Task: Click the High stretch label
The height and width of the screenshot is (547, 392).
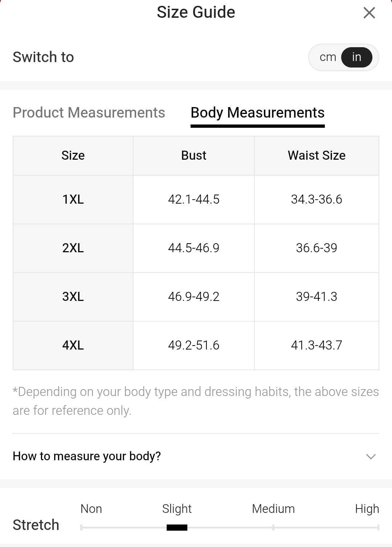Action: coord(367,509)
